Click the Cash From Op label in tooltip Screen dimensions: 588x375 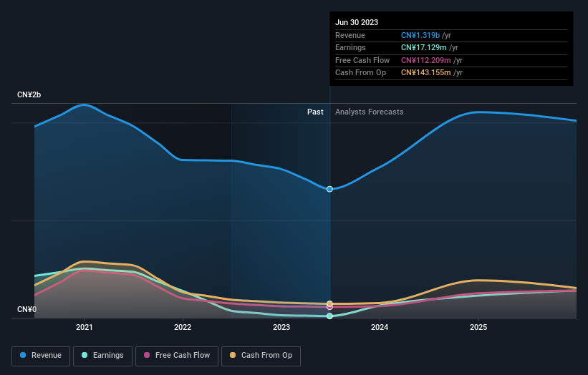click(x=361, y=73)
